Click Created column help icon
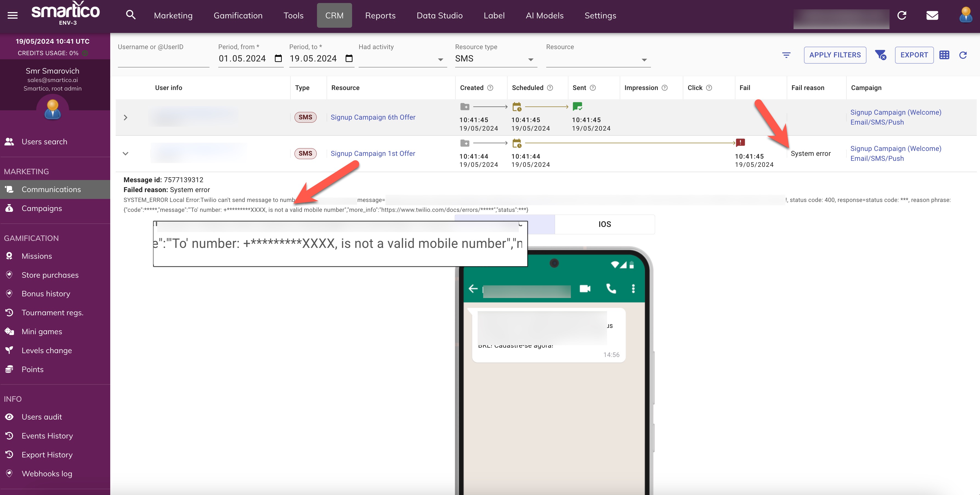Image resolution: width=980 pixels, height=495 pixels. (490, 88)
